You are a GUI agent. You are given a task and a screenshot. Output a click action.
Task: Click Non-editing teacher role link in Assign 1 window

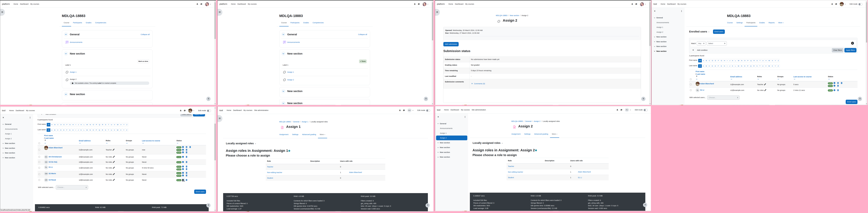point(275,173)
